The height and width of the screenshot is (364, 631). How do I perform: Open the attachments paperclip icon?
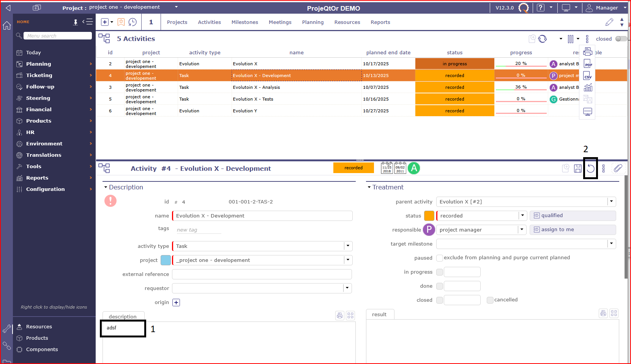(618, 168)
